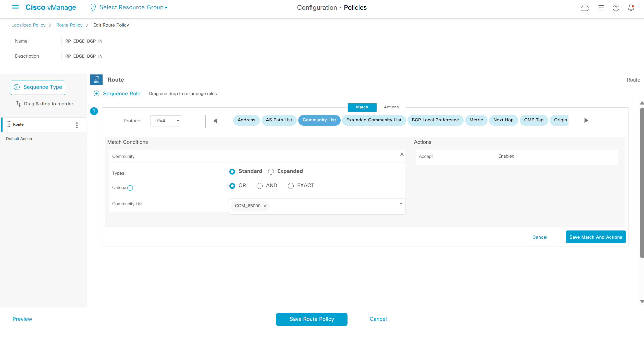Select the AS Path List match option

(279, 120)
